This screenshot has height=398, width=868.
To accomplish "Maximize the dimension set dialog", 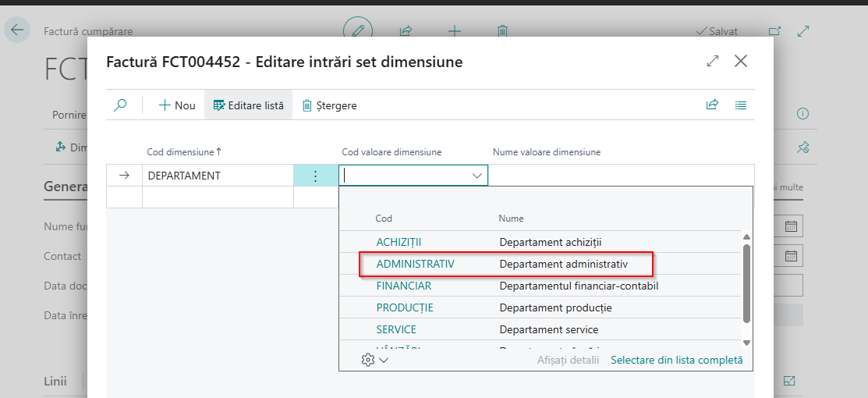I will [x=713, y=62].
